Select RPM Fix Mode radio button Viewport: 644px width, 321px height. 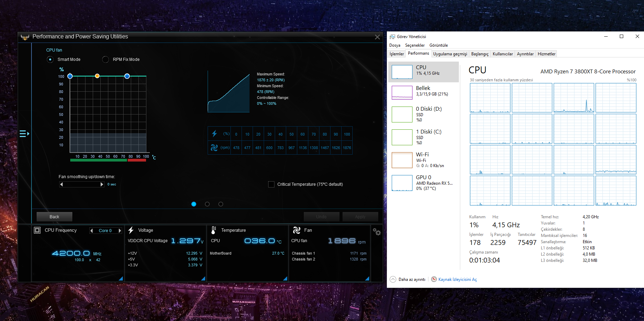point(106,59)
